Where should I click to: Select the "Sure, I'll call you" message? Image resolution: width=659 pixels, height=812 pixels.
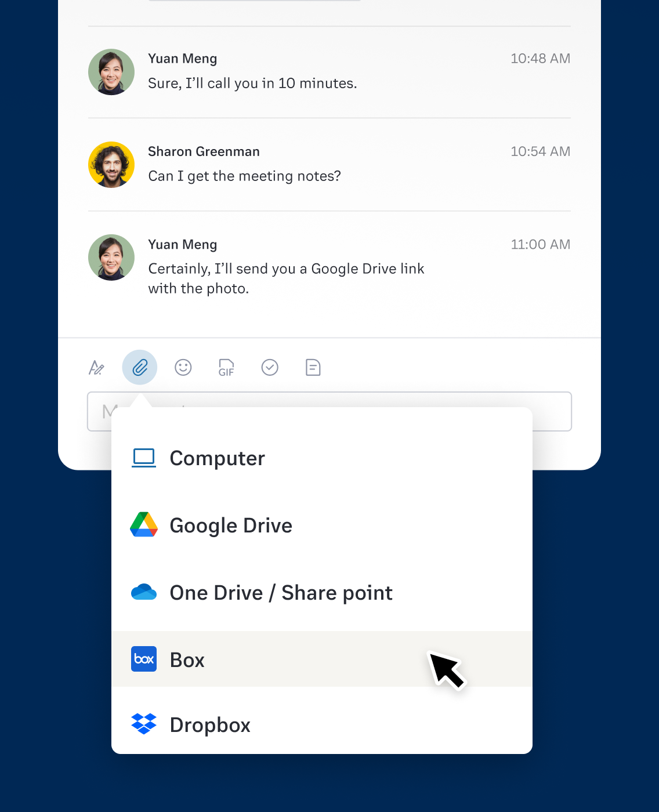(252, 84)
